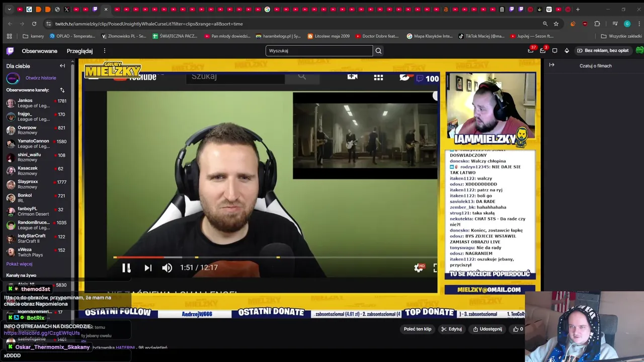
Task: Open a new browser tab with plus
Action: pos(578,9)
